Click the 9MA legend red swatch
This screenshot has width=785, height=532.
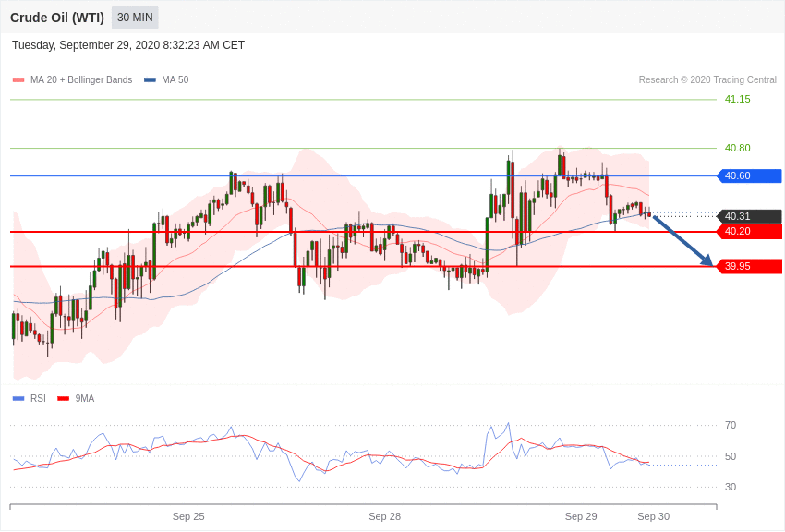coord(63,398)
